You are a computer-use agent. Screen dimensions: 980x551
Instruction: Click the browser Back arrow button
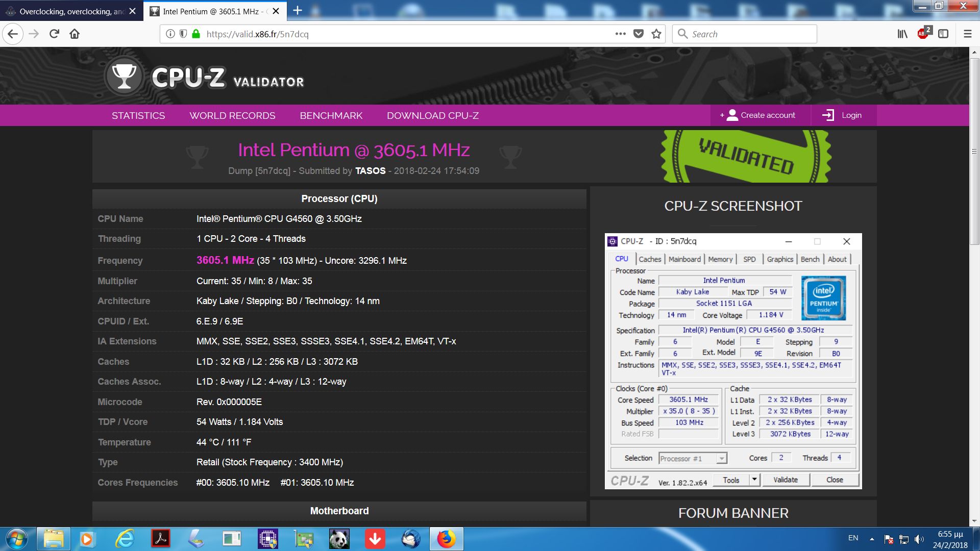[13, 34]
